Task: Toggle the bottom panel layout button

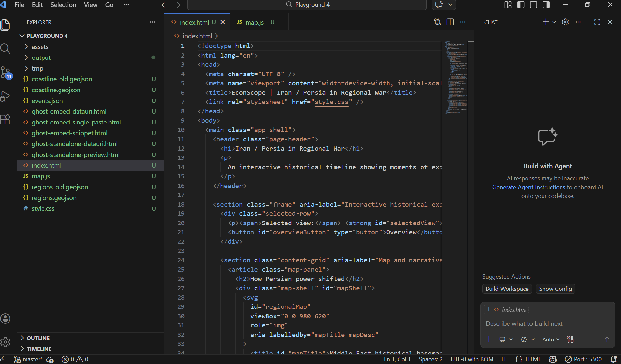Action: [533, 5]
